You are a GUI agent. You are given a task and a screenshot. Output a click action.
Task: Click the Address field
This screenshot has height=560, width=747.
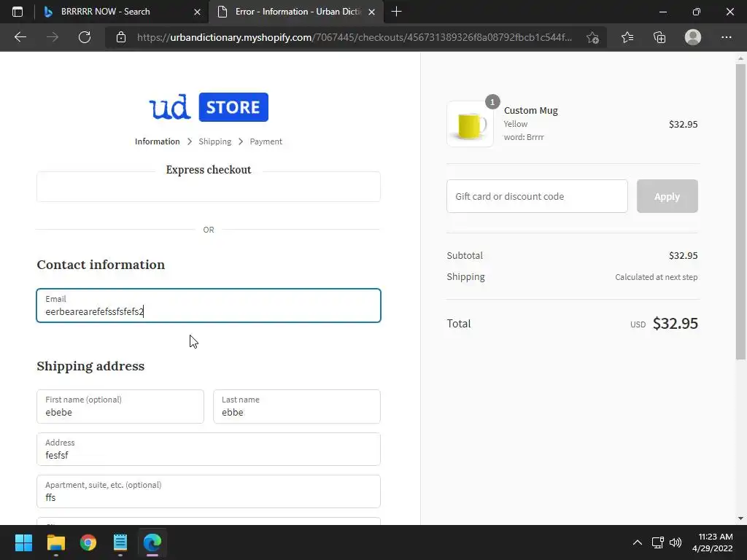pyautogui.click(x=209, y=449)
